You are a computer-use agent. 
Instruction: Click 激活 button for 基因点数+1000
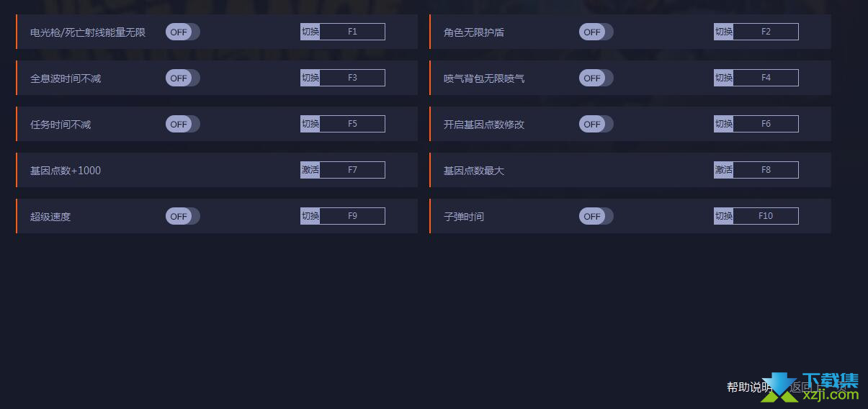tap(310, 170)
